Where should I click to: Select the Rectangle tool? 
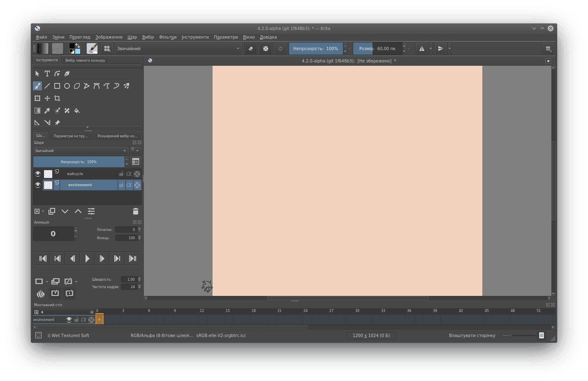coord(57,86)
